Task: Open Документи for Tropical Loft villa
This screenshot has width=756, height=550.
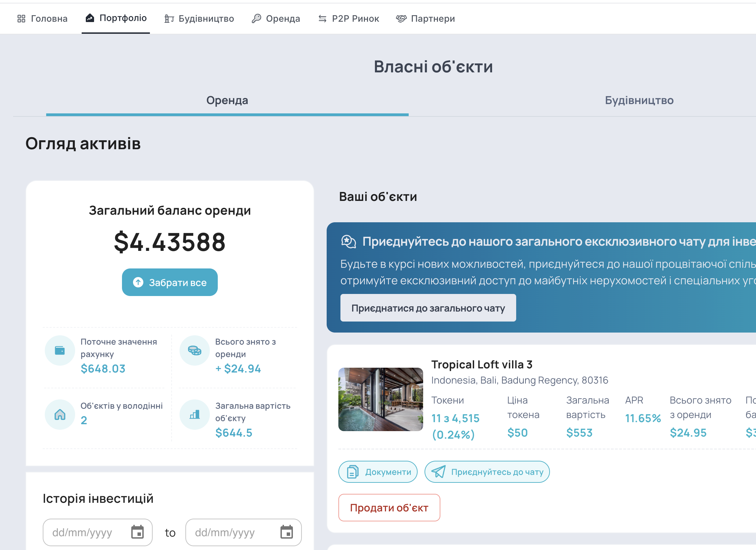Action: tap(378, 472)
